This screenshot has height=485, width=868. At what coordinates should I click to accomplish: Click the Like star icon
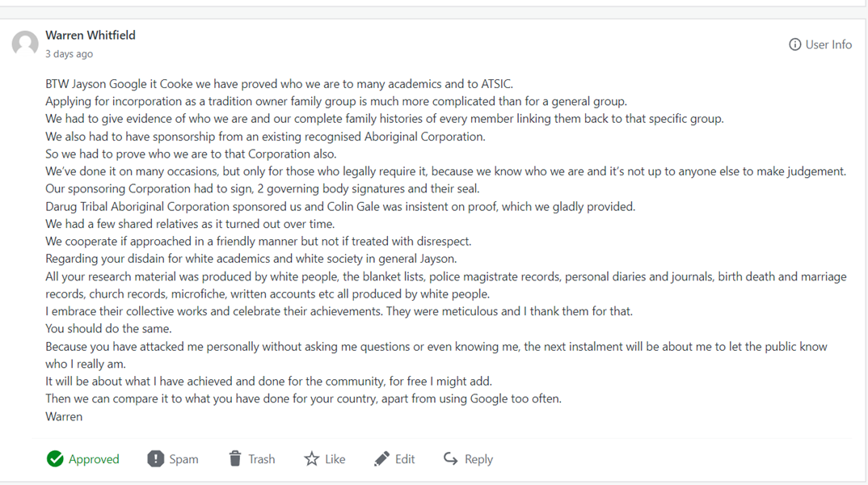click(x=311, y=459)
